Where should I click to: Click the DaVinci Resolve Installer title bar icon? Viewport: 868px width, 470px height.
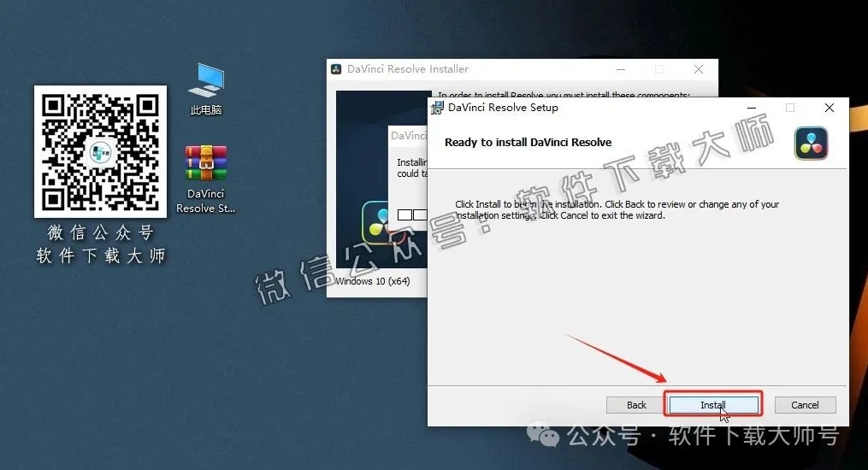point(337,69)
